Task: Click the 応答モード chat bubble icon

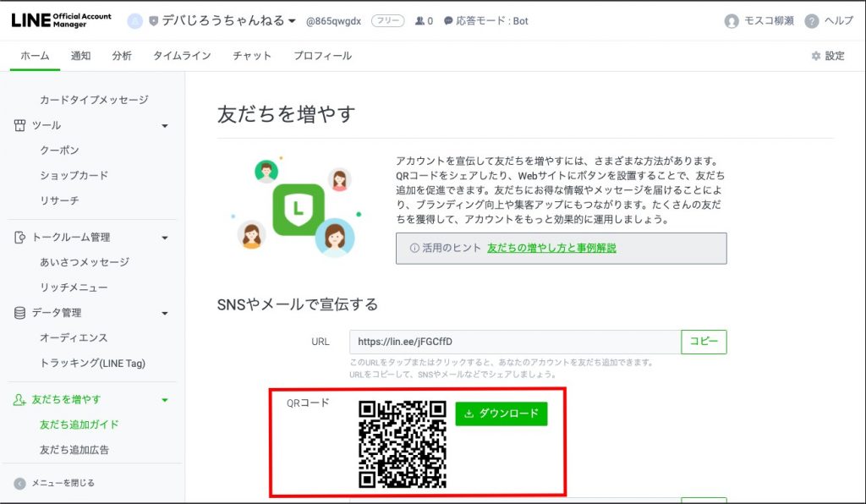Action: point(448,21)
